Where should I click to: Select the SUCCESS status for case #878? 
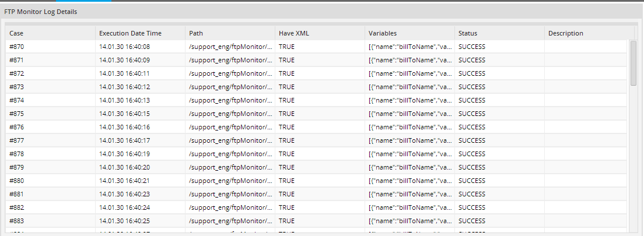(471, 154)
